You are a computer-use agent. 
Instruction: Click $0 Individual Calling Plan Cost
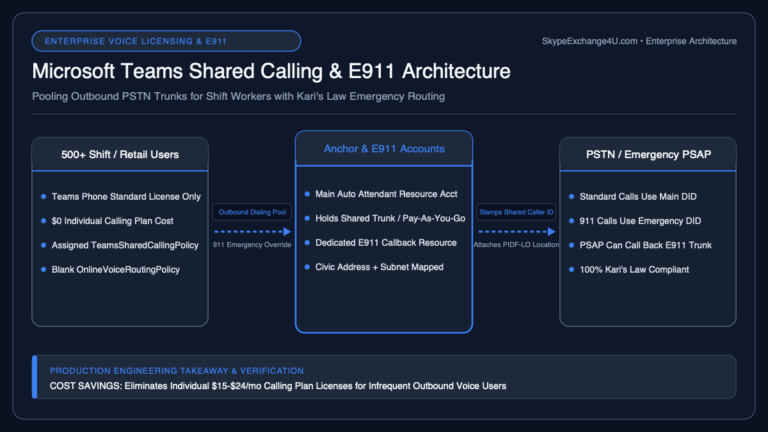point(112,221)
